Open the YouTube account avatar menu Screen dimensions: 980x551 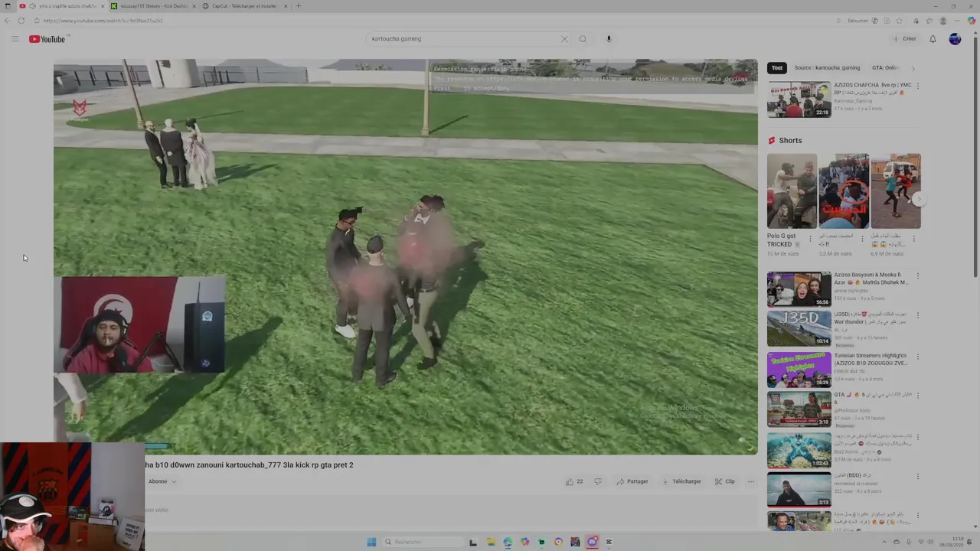955,39
